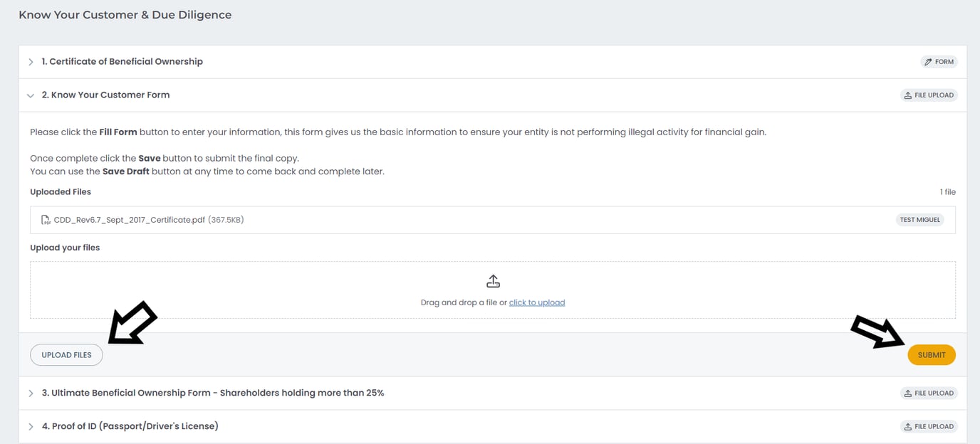
Task: Collapse the Know Your Customer Form section
Action: [x=31, y=95]
